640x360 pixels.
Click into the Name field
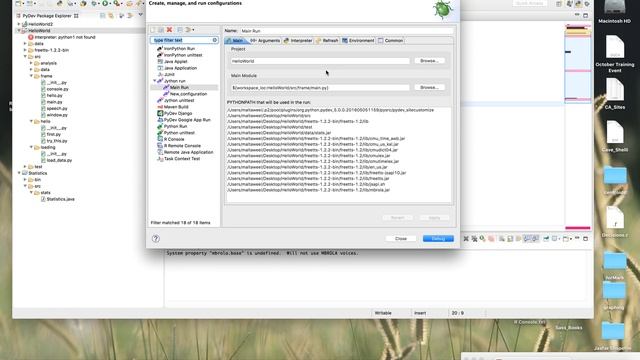click(x=347, y=31)
